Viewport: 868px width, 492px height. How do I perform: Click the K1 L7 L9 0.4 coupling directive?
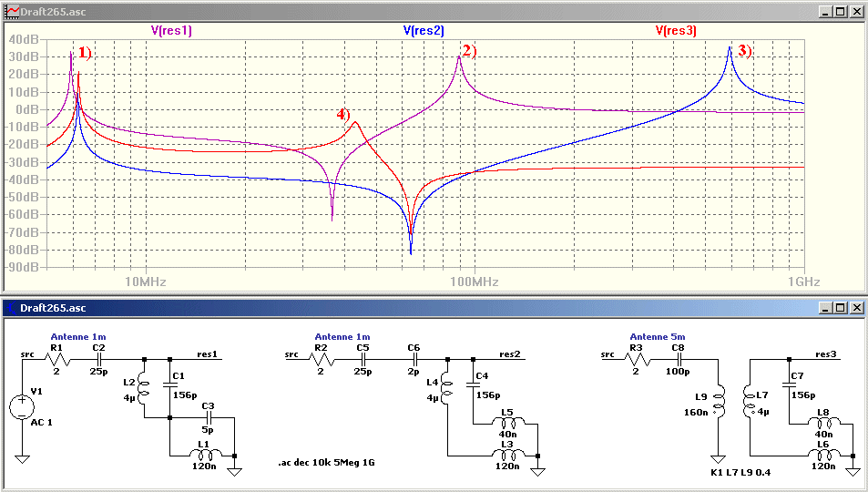tap(740, 473)
